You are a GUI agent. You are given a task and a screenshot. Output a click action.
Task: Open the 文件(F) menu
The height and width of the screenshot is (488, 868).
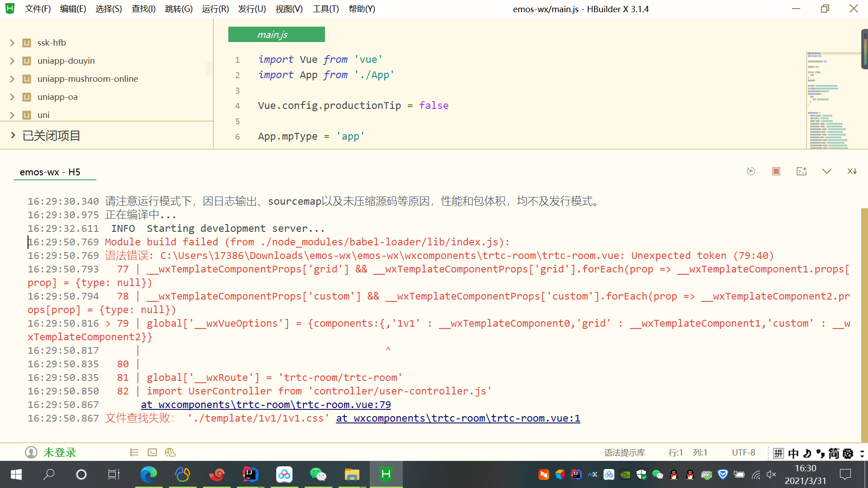(x=38, y=9)
